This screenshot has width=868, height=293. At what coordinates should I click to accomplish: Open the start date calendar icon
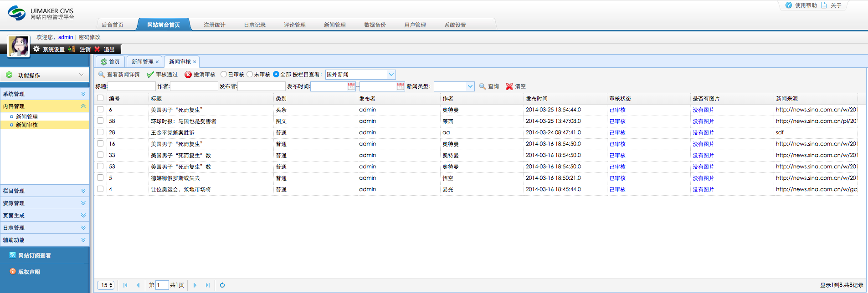pos(351,86)
